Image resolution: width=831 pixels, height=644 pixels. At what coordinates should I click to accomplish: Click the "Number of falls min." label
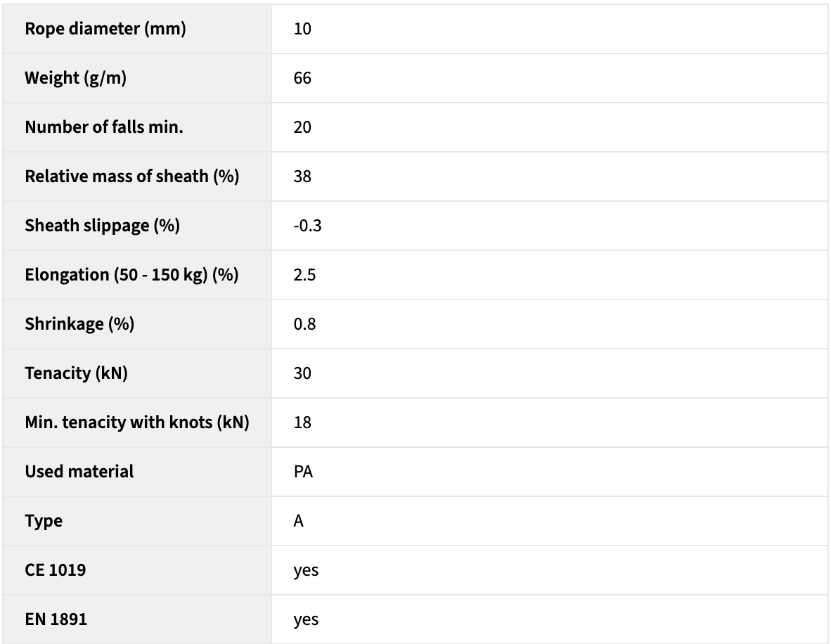tap(104, 127)
